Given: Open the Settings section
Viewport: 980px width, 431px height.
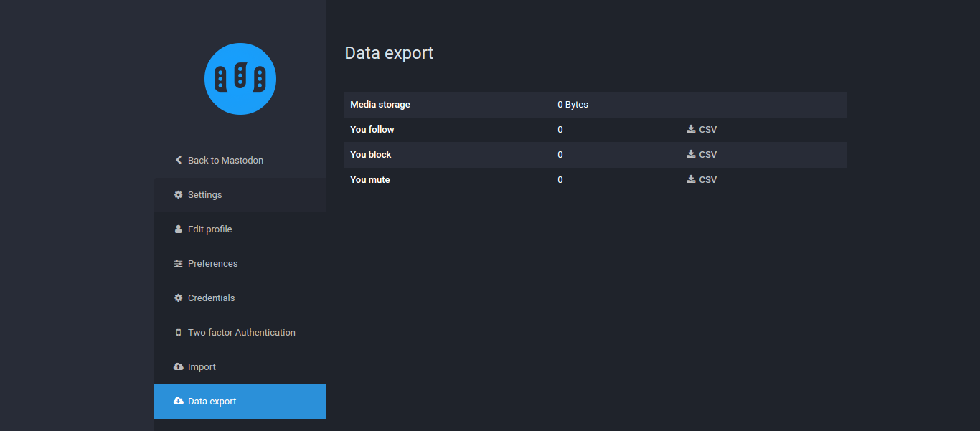Looking at the screenshot, I should (x=240, y=195).
